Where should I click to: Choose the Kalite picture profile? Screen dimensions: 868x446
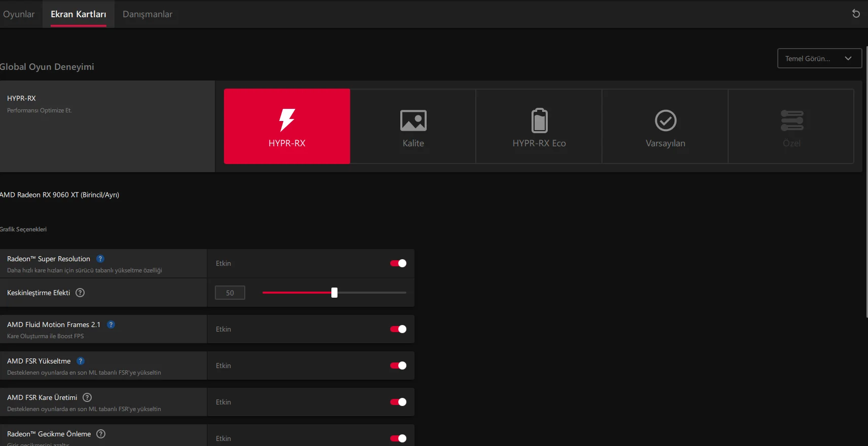[413, 126]
